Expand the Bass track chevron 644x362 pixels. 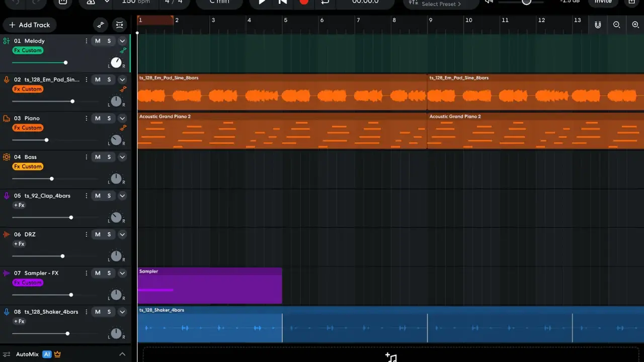(122, 157)
